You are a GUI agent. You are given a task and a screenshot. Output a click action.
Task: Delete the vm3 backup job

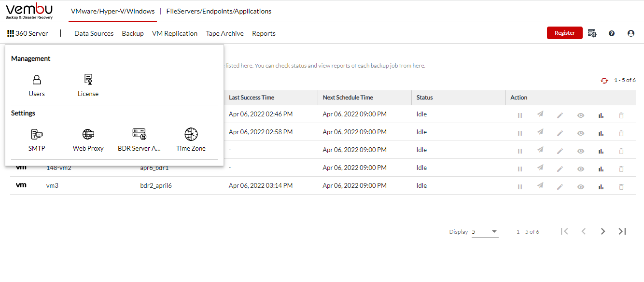(621, 186)
